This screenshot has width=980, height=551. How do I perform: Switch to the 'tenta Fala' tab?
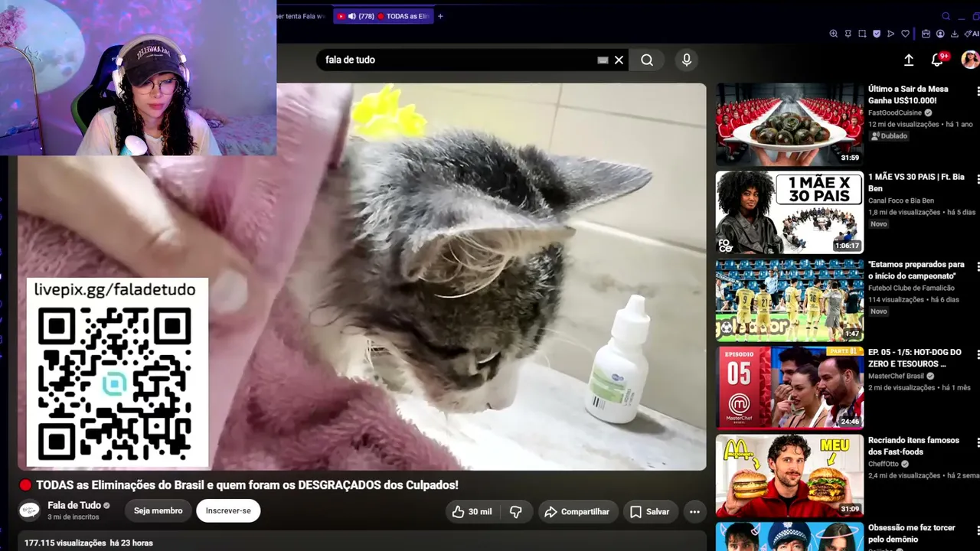[302, 16]
